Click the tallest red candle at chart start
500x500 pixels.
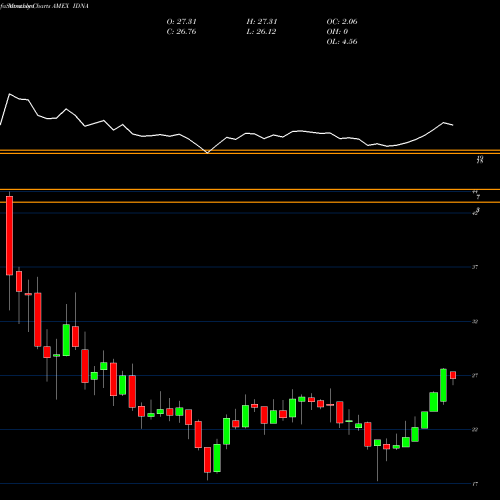(9, 236)
